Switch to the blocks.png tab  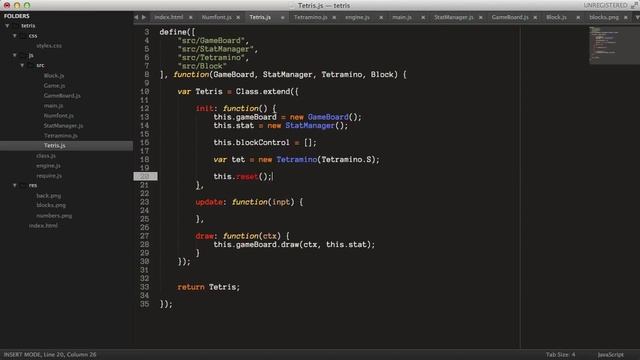coord(604,17)
